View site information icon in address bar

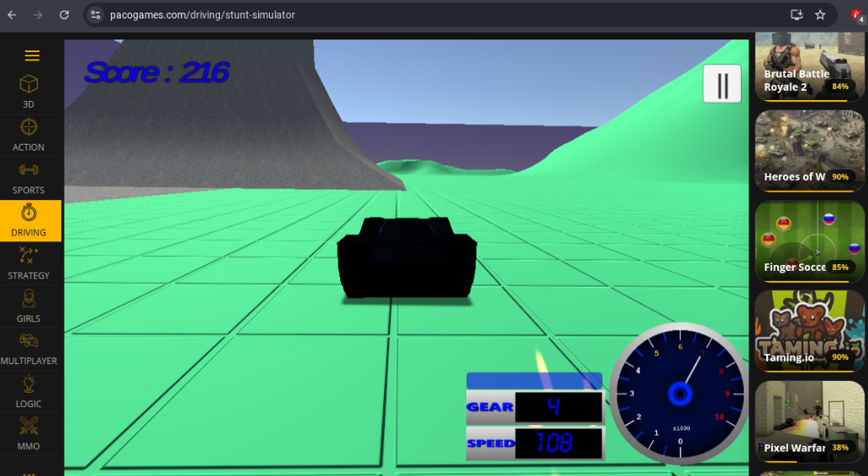95,15
